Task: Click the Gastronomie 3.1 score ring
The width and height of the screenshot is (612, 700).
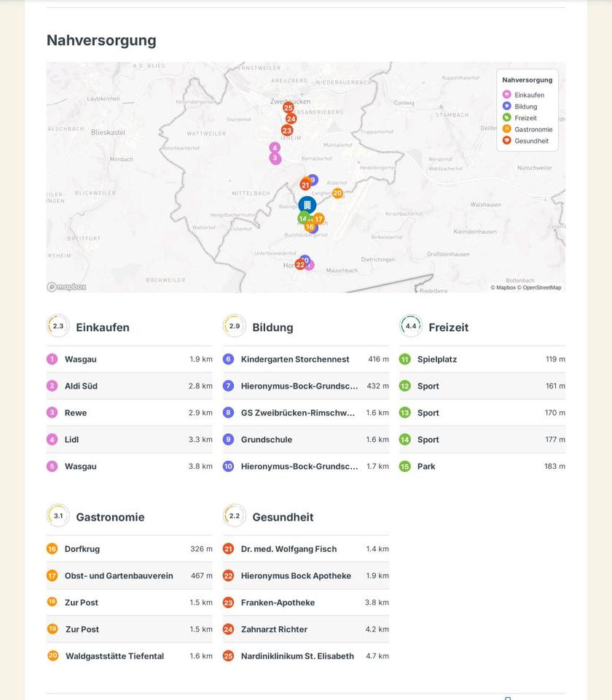Action: tap(58, 516)
